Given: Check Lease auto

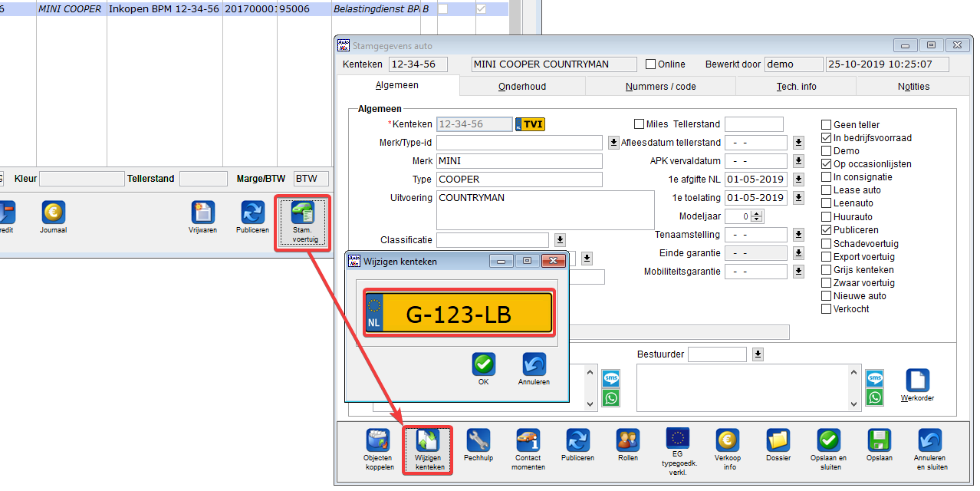Looking at the screenshot, I should tap(826, 190).
